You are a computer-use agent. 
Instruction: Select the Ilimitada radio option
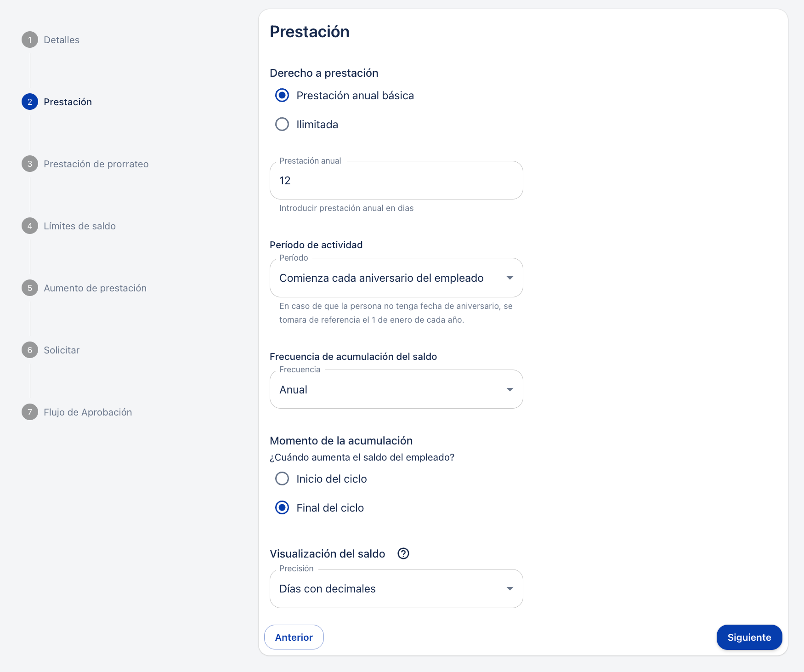(282, 125)
